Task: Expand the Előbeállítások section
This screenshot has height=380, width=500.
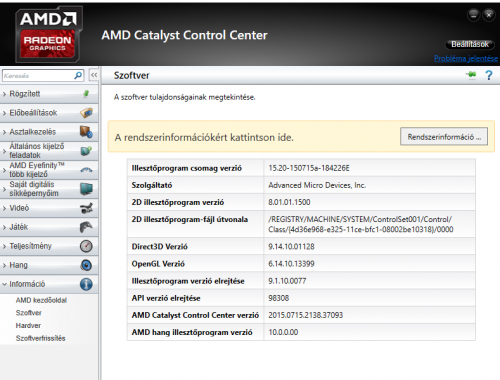Action: pyautogui.click(x=4, y=113)
